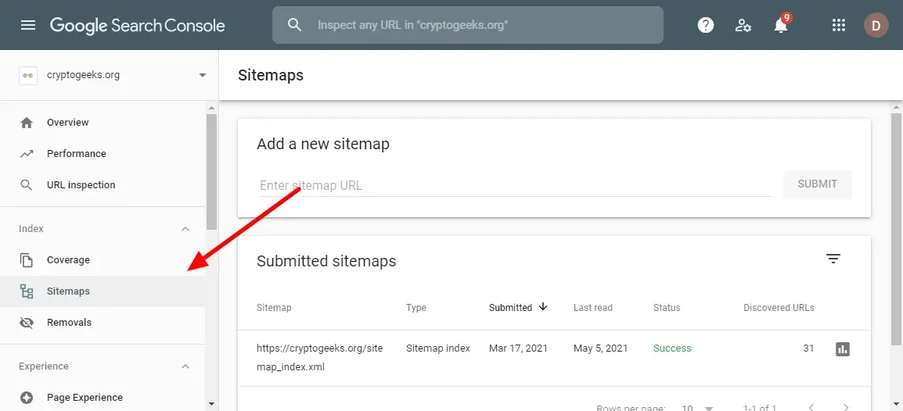Click the main page vertical scrollbar
The image size is (903, 411).
(x=897, y=230)
